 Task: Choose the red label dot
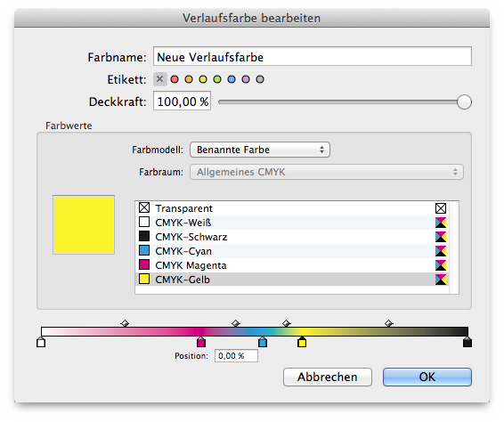click(175, 79)
